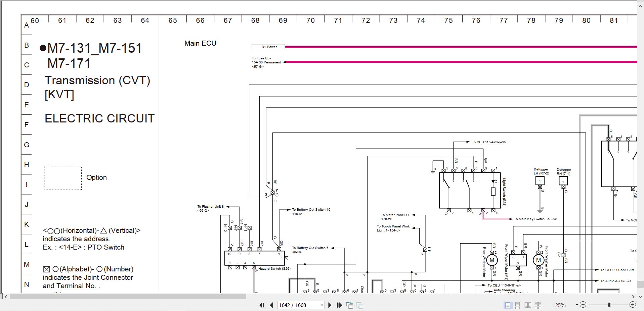Click To CEU 114-5<112-f> label
The width and height of the screenshot is (644, 311).
coord(617,270)
